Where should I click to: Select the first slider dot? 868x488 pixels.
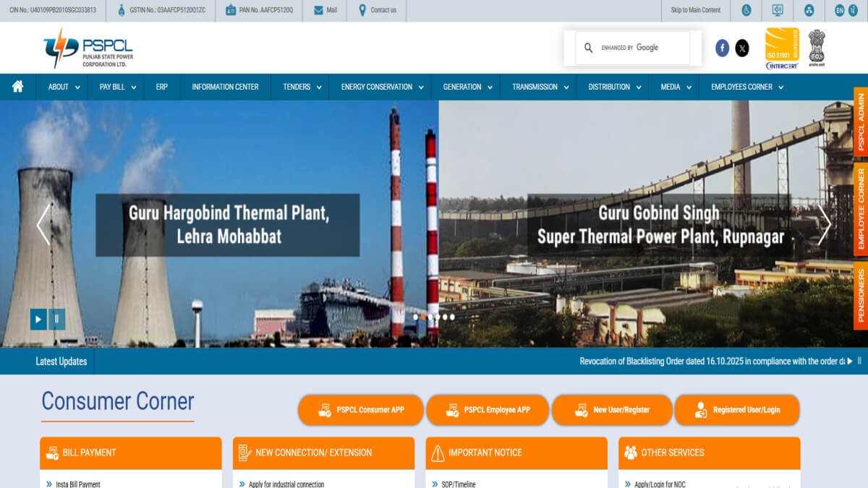click(x=415, y=317)
